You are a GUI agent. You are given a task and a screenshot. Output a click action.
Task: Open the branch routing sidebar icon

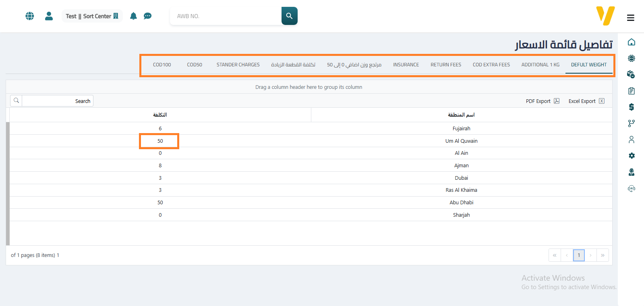(632, 123)
